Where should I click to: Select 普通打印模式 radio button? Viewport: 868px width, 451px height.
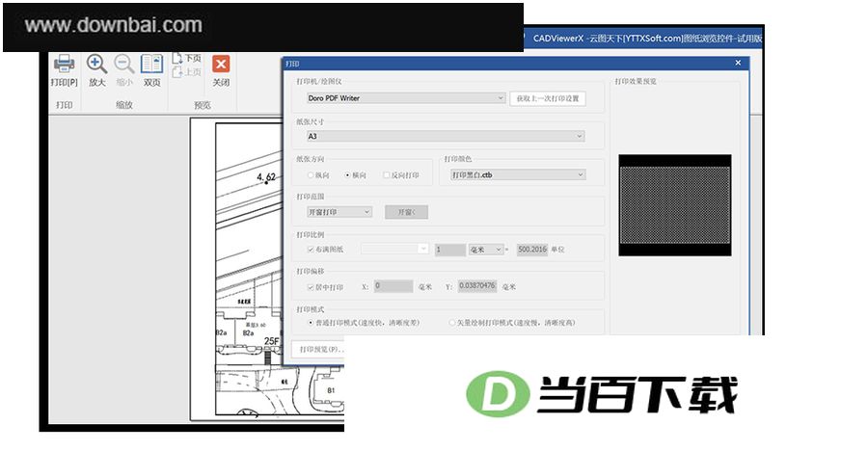311,322
